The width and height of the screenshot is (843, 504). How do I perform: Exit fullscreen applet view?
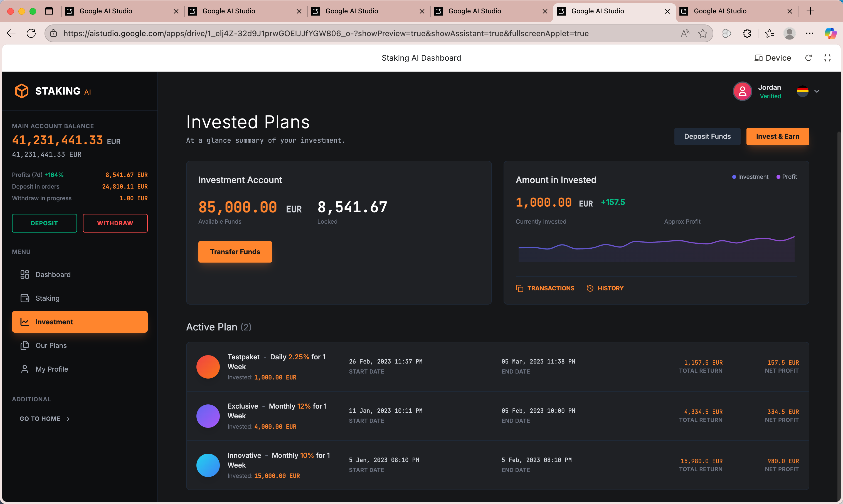(x=827, y=58)
